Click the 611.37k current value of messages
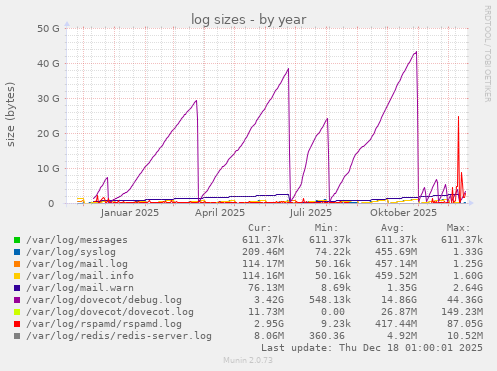Viewport: 497px width, 371px height. point(263,240)
